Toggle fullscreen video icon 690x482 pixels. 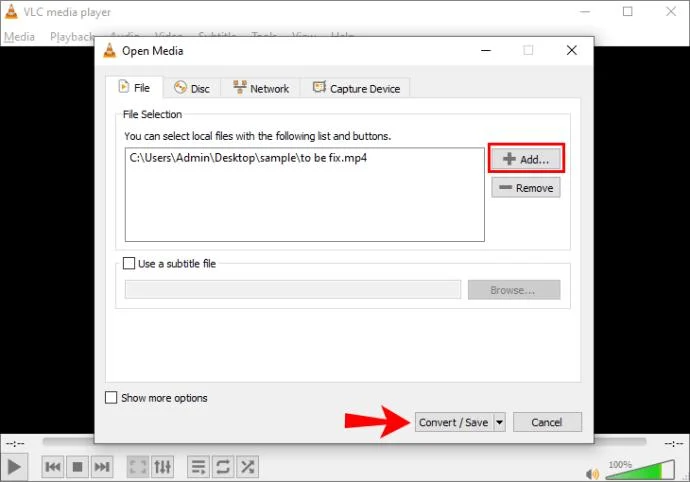point(138,467)
